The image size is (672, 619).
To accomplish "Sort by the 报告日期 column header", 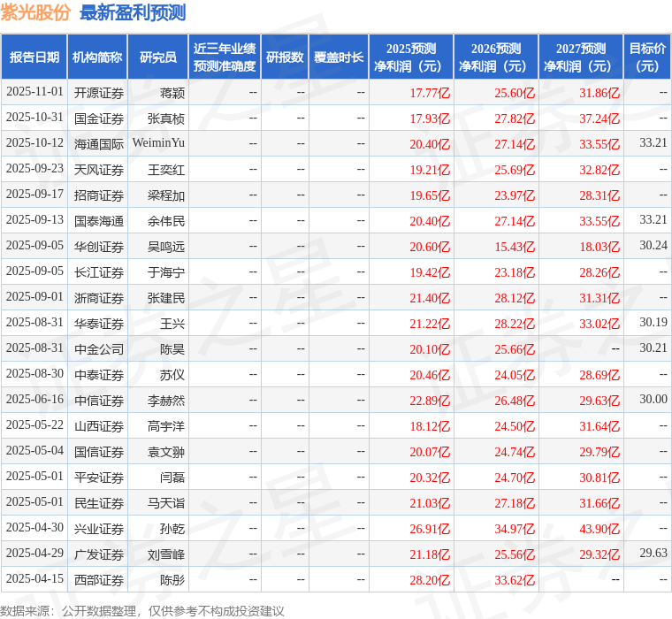I will (34, 57).
